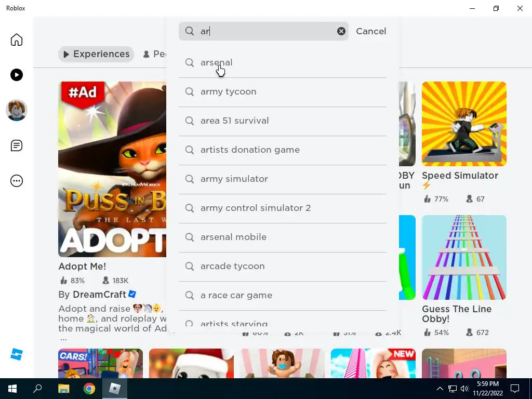532x399 pixels.
Task: Click the 672 player count under Guess The Line Obby
Action: (x=477, y=332)
